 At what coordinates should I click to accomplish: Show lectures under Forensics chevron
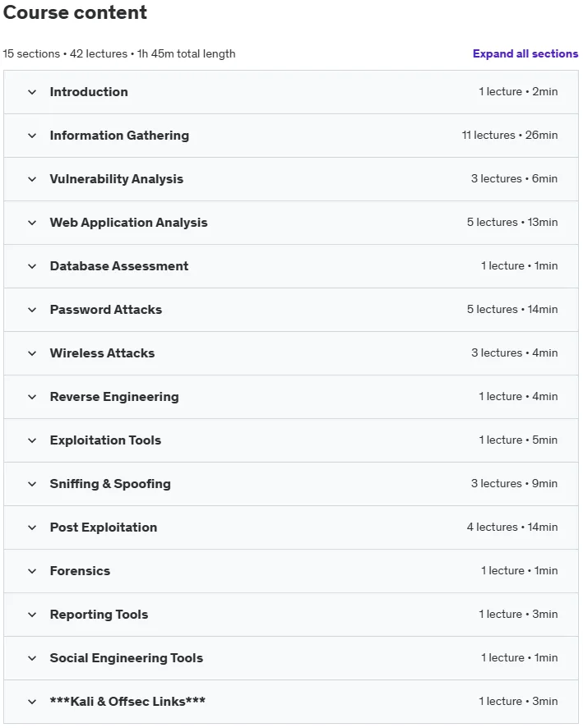point(32,571)
